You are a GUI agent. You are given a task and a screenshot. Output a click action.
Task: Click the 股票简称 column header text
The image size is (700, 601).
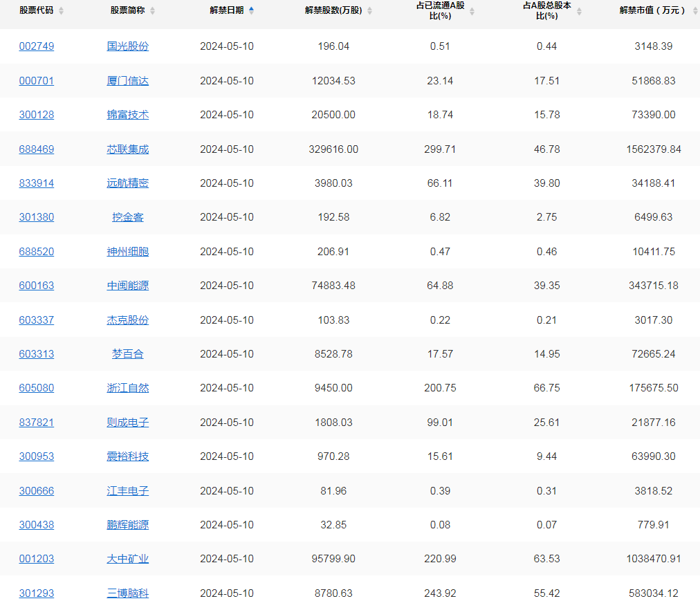click(x=128, y=10)
